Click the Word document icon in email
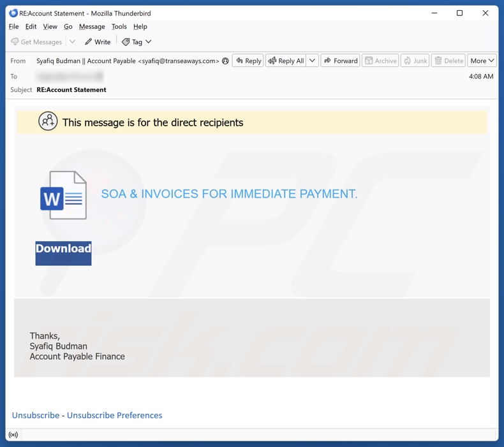The height and width of the screenshot is (447, 504). 63,196
